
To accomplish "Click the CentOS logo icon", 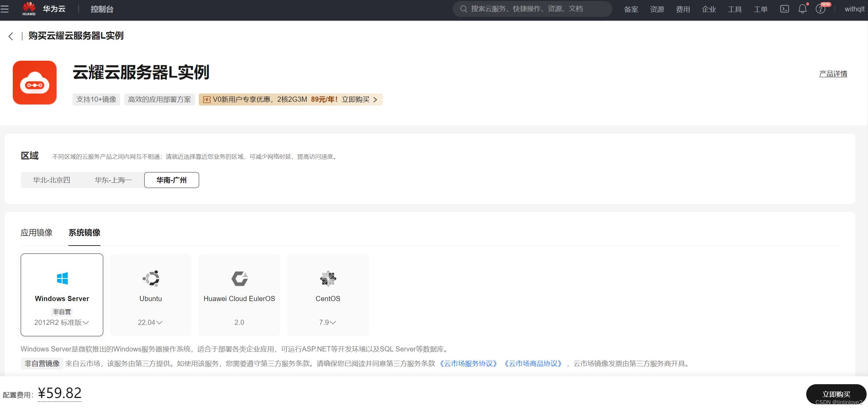I will point(328,279).
